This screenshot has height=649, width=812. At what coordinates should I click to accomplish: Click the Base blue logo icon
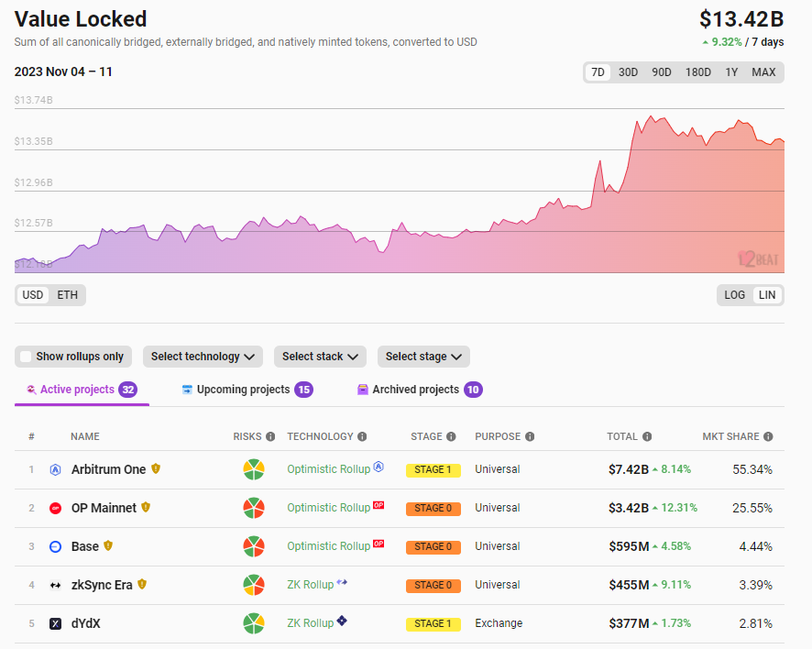[x=55, y=546]
